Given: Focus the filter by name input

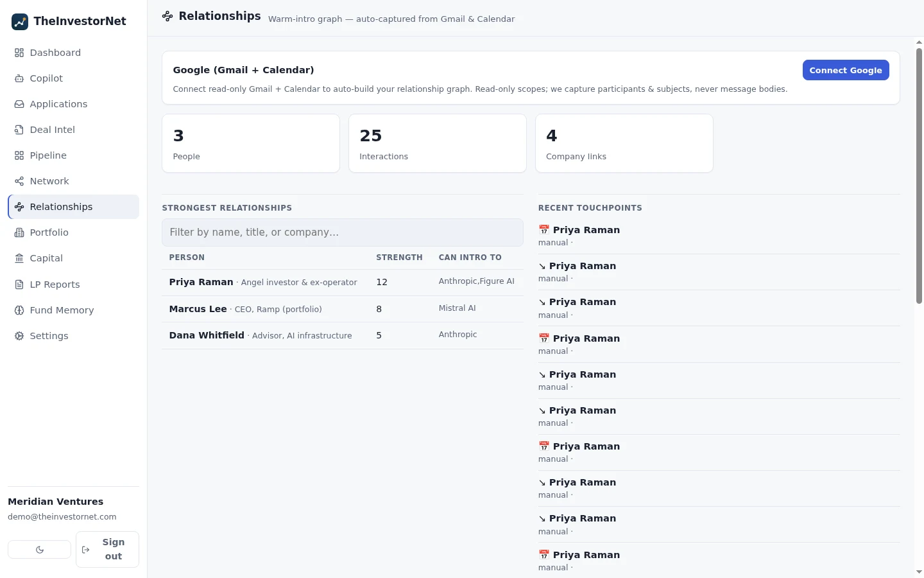Looking at the screenshot, I should [x=343, y=232].
